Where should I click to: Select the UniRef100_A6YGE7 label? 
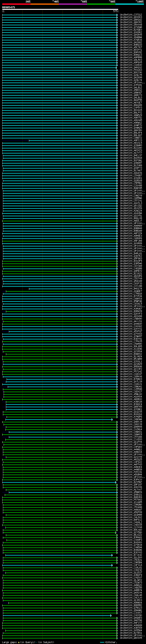point(131,103)
